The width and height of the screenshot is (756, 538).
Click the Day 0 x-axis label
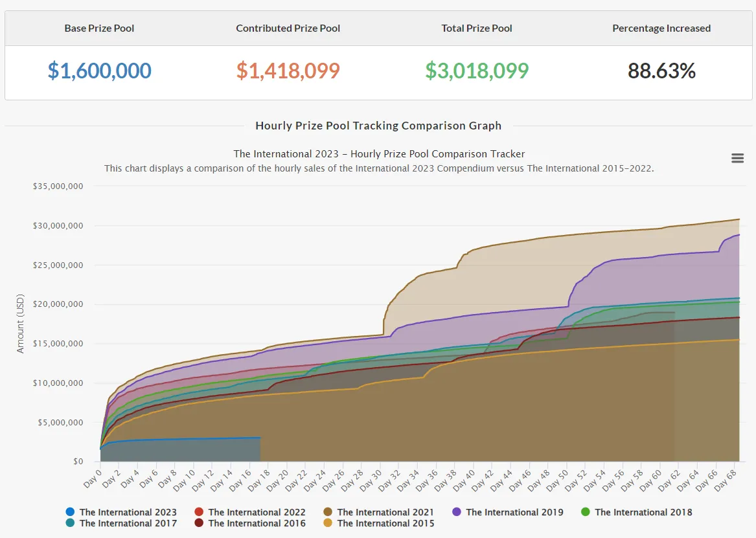pyautogui.click(x=93, y=478)
